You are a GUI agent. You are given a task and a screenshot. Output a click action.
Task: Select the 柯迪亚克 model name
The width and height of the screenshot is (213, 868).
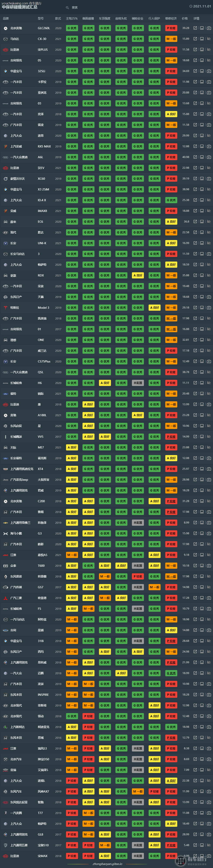pyautogui.click(x=43, y=727)
